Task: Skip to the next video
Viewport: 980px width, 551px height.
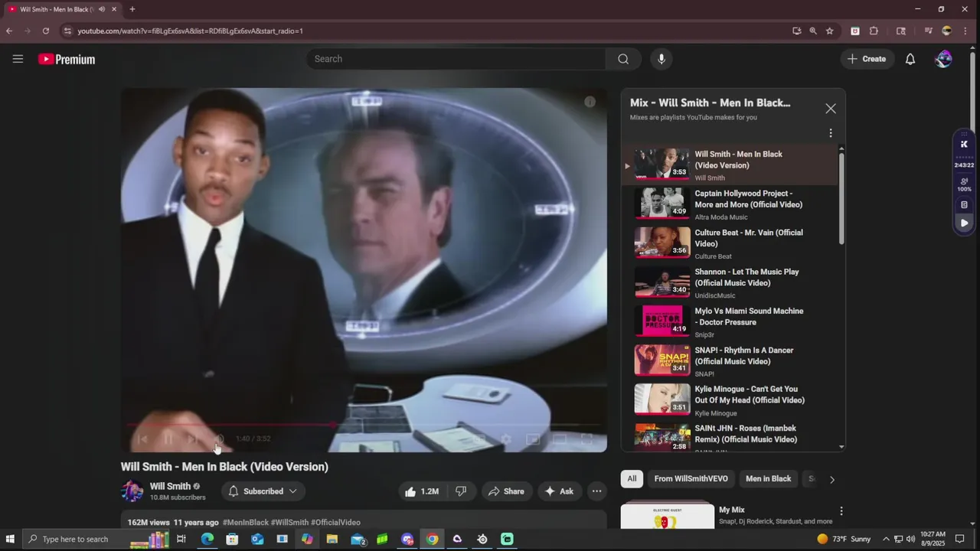Action: click(193, 439)
